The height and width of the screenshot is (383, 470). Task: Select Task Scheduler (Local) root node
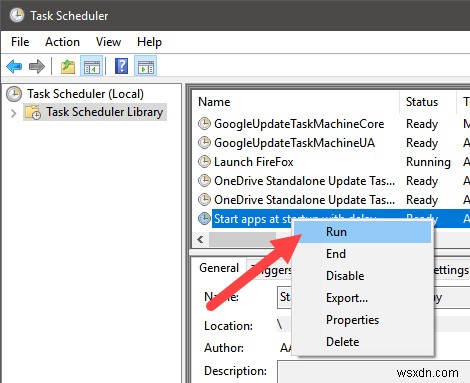[85, 94]
